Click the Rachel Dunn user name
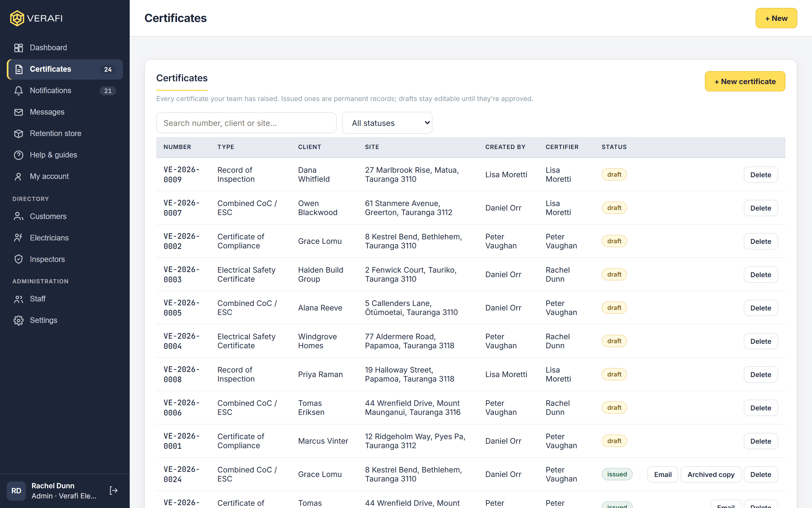 (53, 485)
